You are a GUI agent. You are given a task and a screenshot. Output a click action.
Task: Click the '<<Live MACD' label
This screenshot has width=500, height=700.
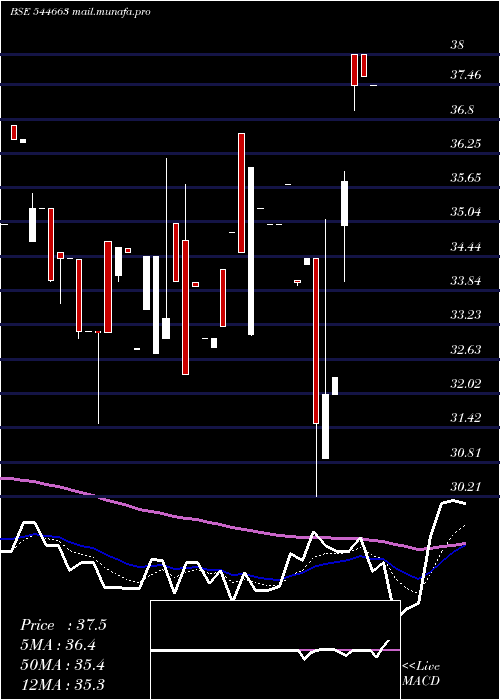(x=421, y=674)
